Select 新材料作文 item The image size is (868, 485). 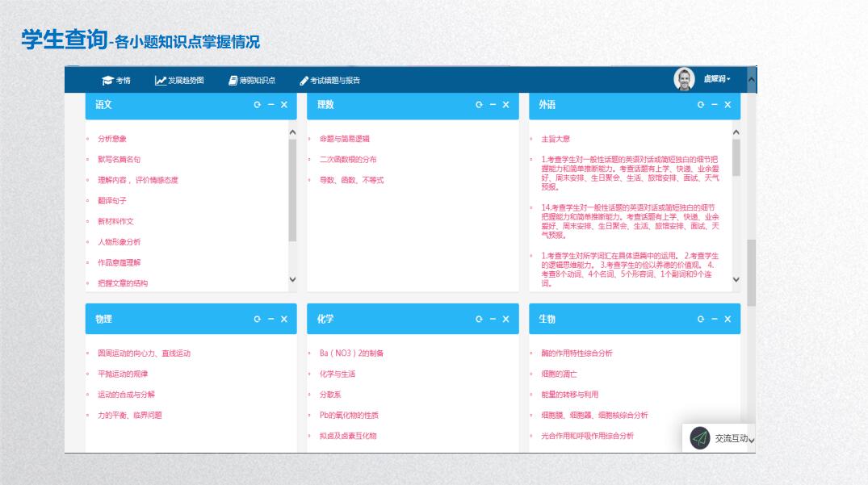pos(115,221)
